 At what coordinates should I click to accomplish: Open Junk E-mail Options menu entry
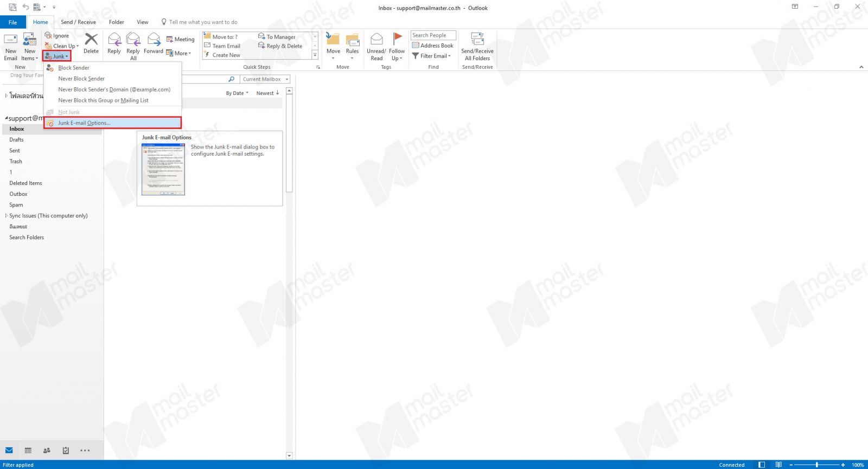click(112, 123)
